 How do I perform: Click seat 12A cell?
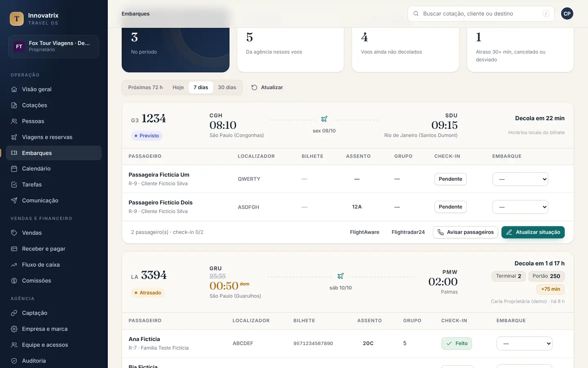(357, 207)
